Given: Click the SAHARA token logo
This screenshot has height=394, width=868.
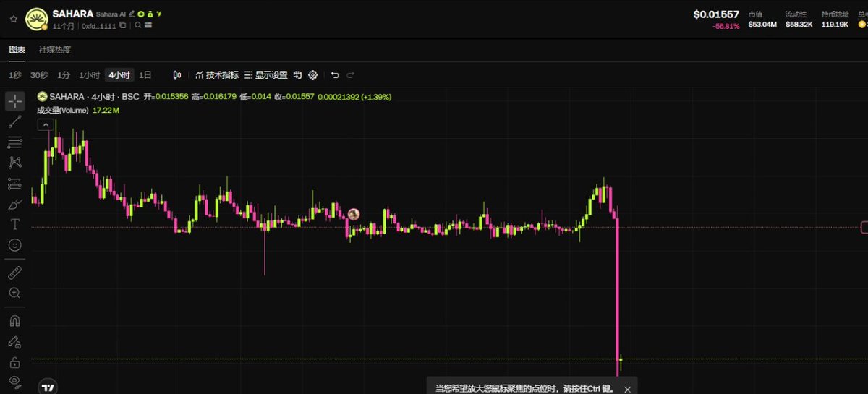Looking at the screenshot, I should click(37, 19).
